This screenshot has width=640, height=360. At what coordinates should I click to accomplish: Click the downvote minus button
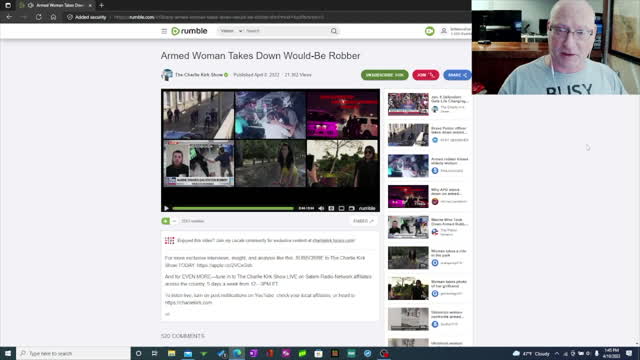tap(174, 221)
